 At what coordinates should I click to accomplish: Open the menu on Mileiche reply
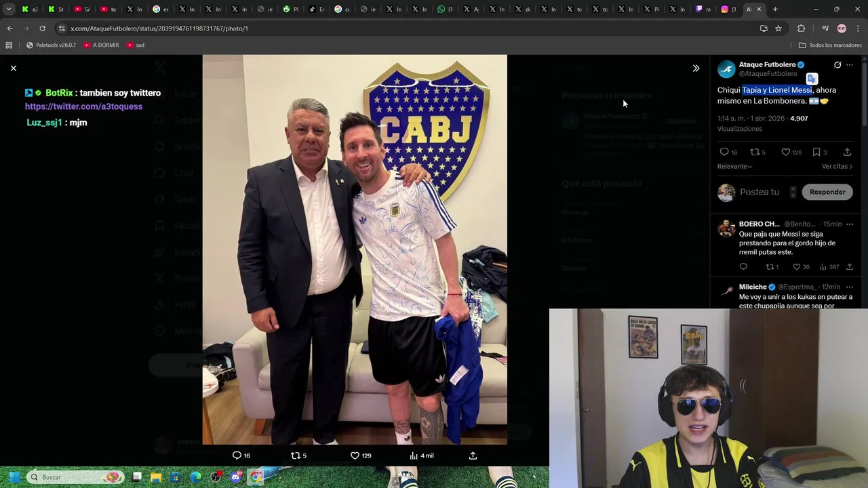point(850,287)
